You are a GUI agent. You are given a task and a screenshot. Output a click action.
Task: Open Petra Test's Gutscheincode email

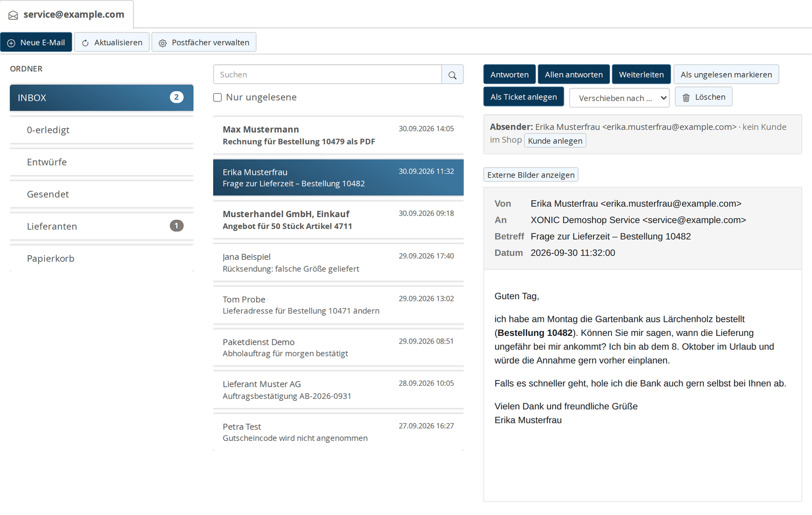pos(338,432)
